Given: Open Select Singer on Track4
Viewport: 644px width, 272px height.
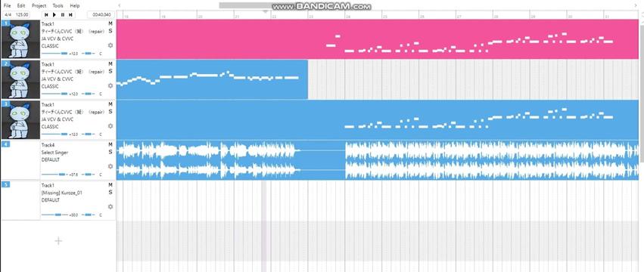Looking at the screenshot, I should click(x=54, y=152).
